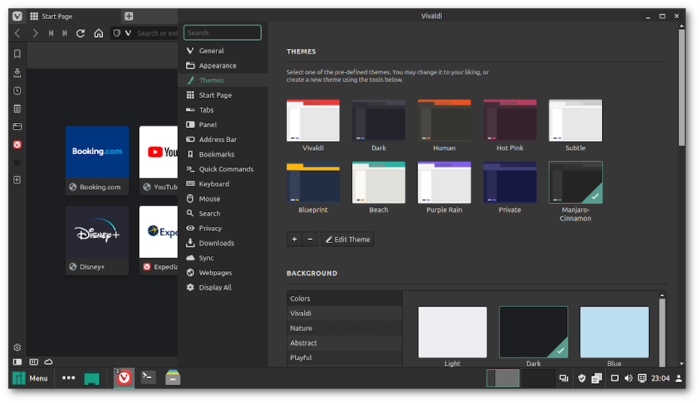Open the History panel clock icon
This screenshot has width=700, height=403.
click(17, 90)
